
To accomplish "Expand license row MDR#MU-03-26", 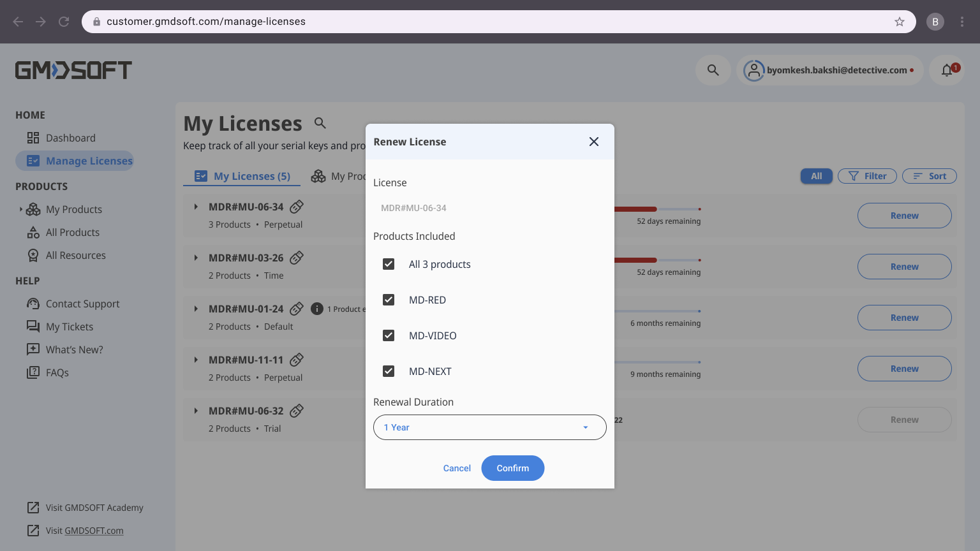I will (196, 258).
